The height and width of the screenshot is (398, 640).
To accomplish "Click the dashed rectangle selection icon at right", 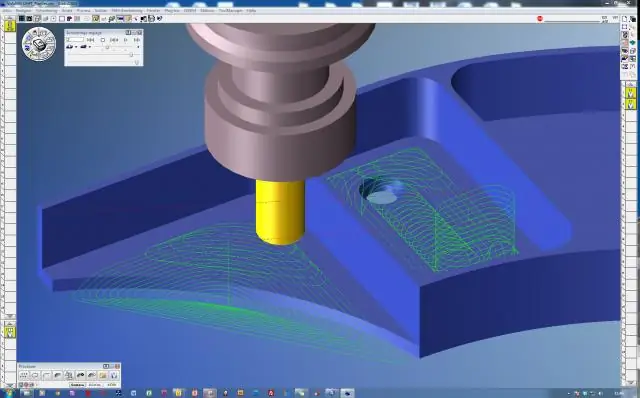I will pyautogui.click(x=624, y=27).
